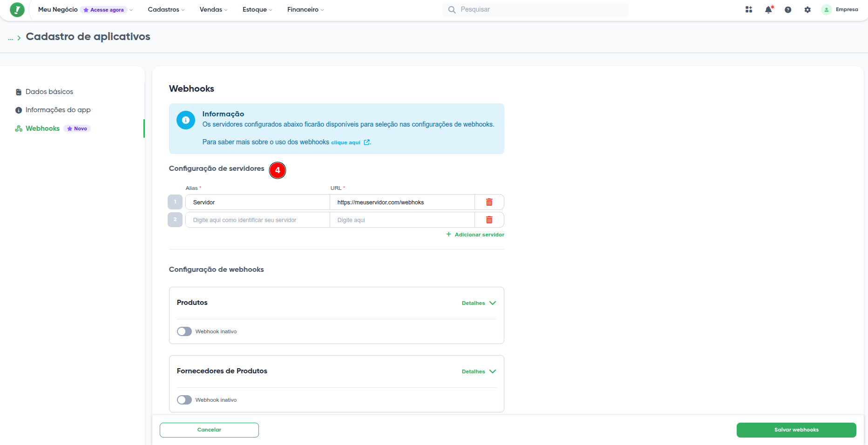
Task: Open the Financeiro menu
Action: [x=305, y=10]
